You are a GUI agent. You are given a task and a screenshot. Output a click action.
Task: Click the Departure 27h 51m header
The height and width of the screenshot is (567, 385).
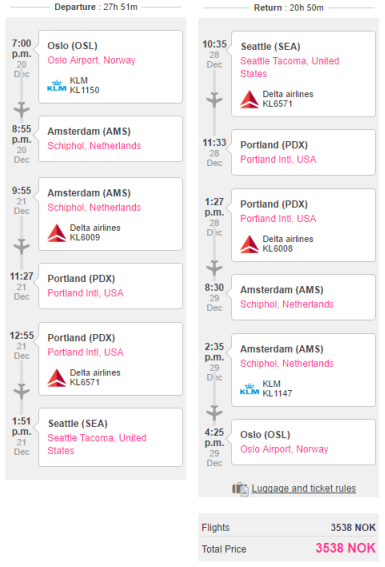point(96,7)
